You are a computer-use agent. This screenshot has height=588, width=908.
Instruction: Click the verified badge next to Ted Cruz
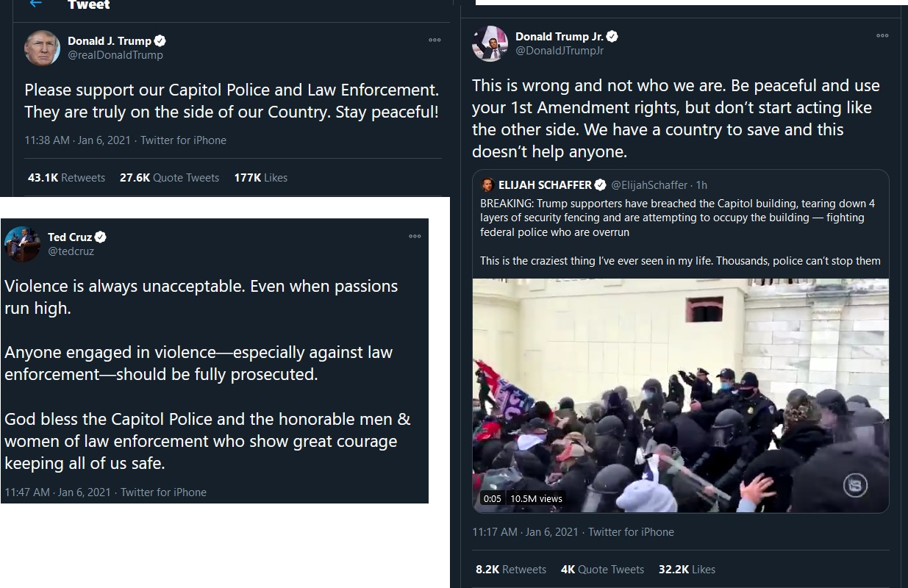(101, 237)
